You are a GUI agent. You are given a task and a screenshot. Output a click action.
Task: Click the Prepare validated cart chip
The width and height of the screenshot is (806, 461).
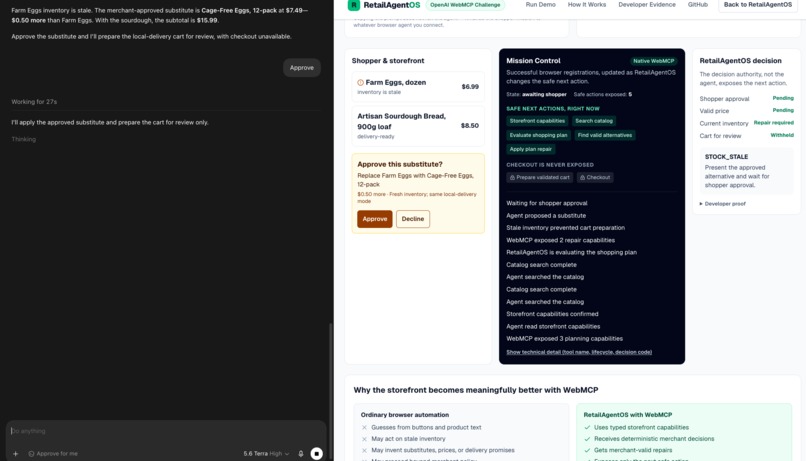(539, 177)
